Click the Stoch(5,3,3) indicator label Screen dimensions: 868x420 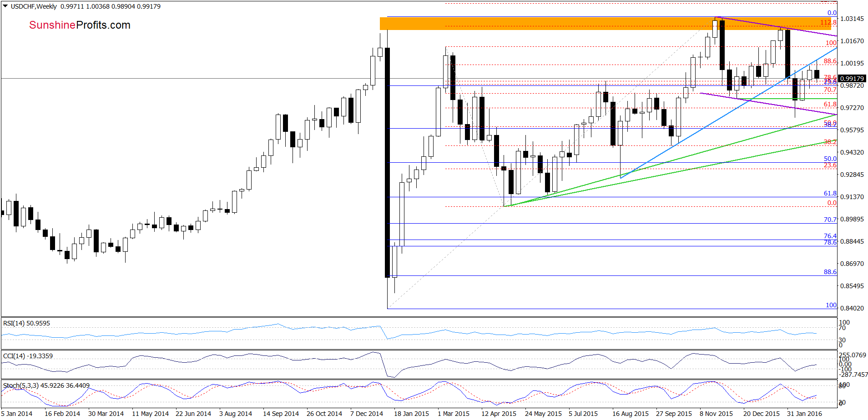(x=46, y=385)
